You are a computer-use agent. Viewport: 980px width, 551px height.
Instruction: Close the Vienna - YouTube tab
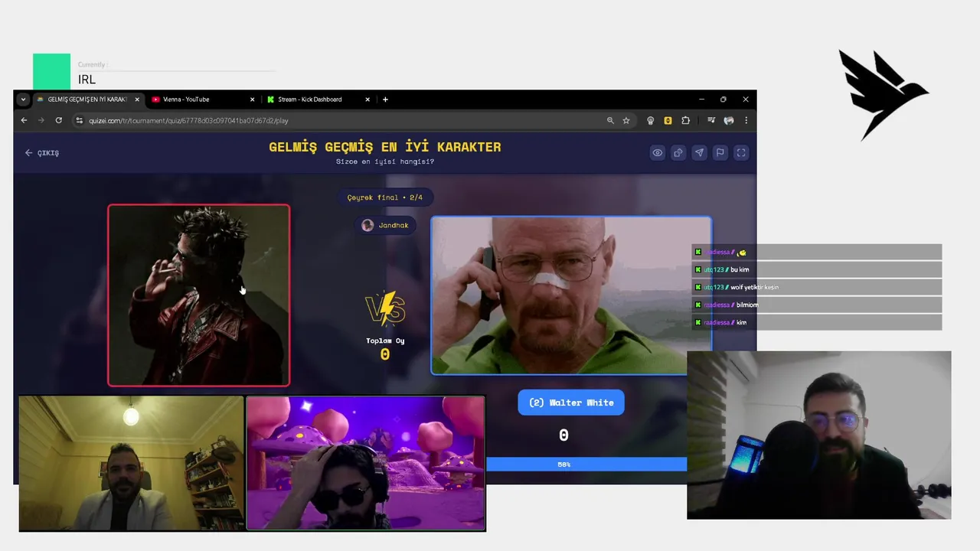pyautogui.click(x=252, y=99)
